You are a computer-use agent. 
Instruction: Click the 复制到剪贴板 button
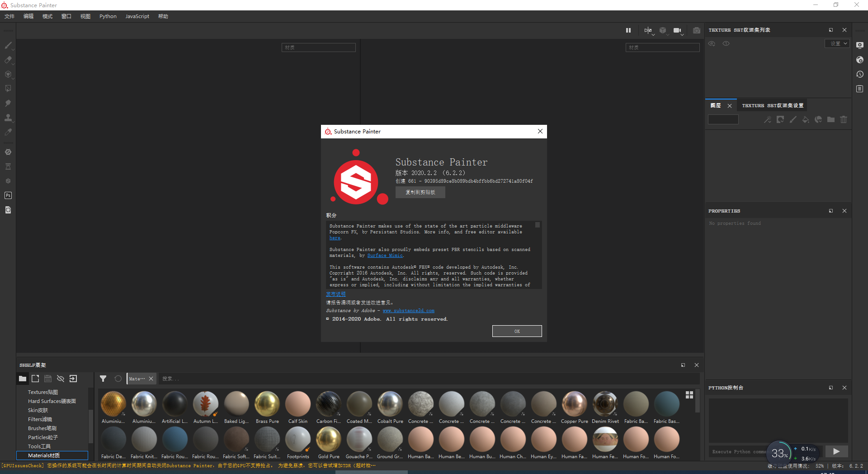point(420,192)
